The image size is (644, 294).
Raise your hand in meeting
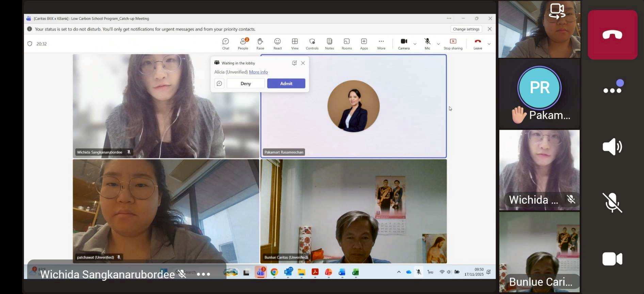point(260,44)
